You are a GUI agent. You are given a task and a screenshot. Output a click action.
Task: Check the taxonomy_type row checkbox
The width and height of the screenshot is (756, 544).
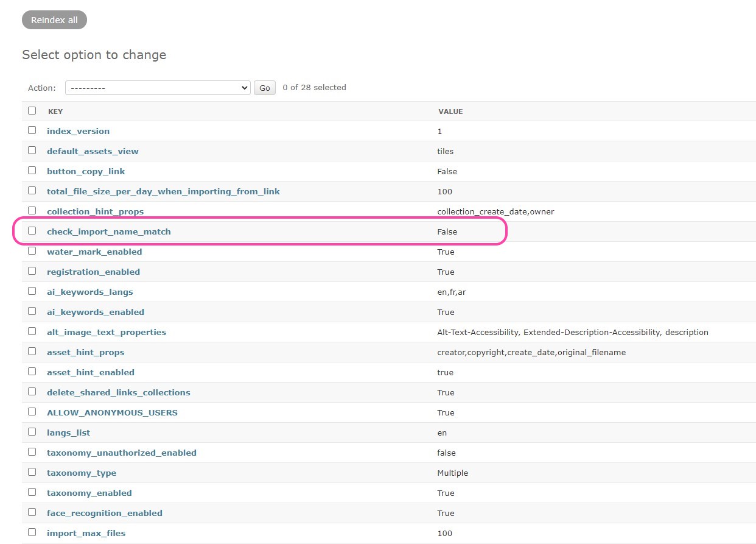pos(32,472)
